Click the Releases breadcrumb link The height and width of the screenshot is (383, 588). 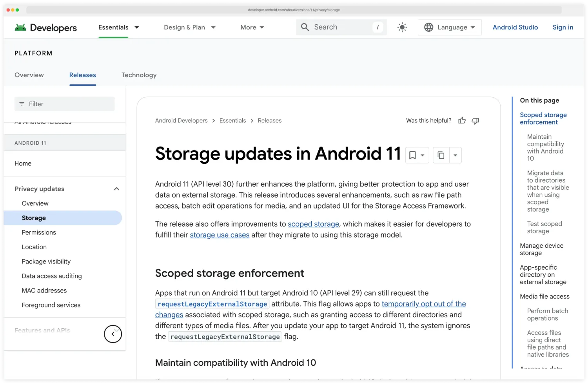click(270, 121)
